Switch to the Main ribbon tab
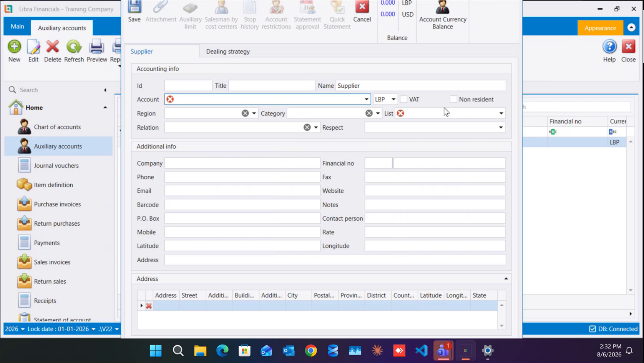This screenshot has width=644, height=363. 17,27
